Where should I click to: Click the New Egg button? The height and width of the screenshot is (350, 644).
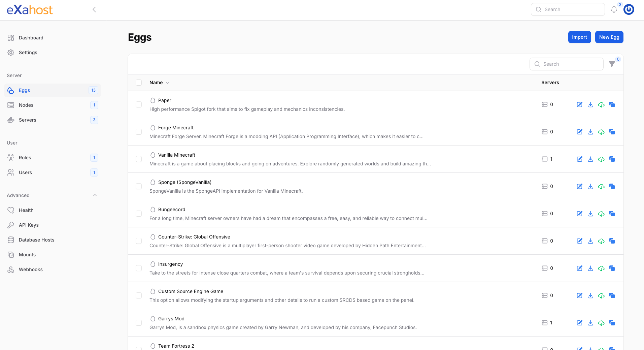pos(609,37)
